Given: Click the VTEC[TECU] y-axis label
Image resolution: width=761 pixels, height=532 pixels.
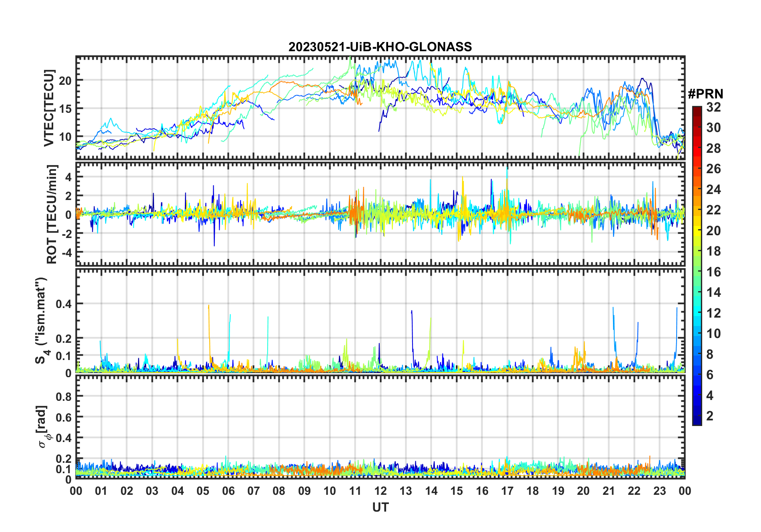Looking at the screenshot, I should (49, 108).
